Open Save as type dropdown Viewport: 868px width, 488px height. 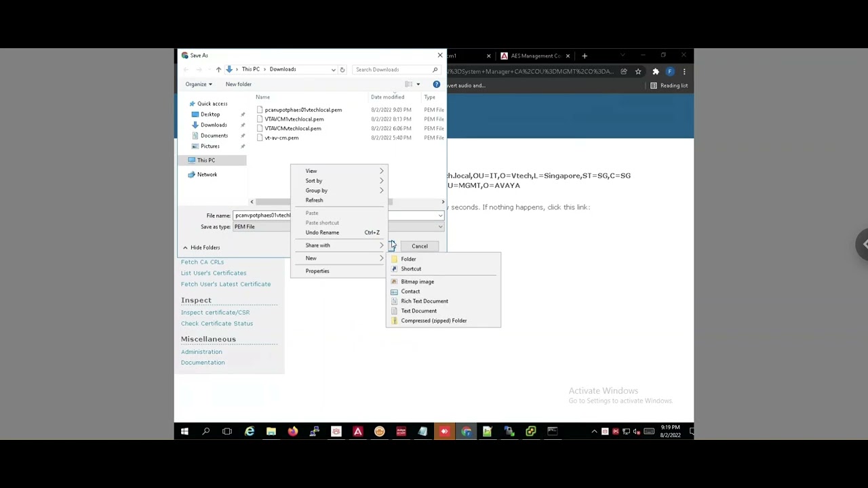tap(440, 226)
